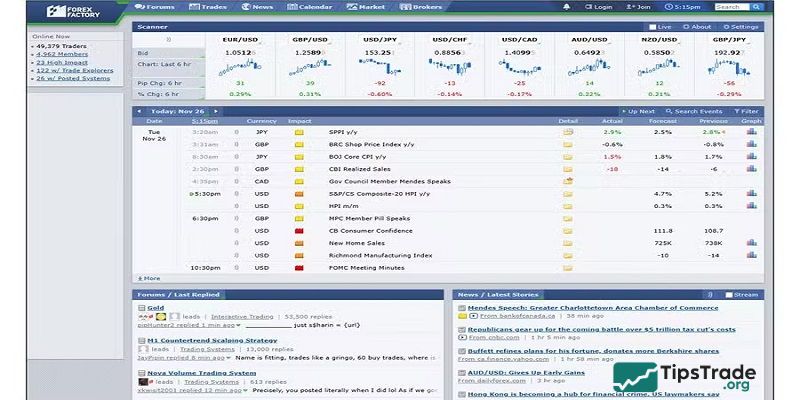
Task: Click the EUR/USD mini chart in Scanner
Action: click(x=241, y=66)
